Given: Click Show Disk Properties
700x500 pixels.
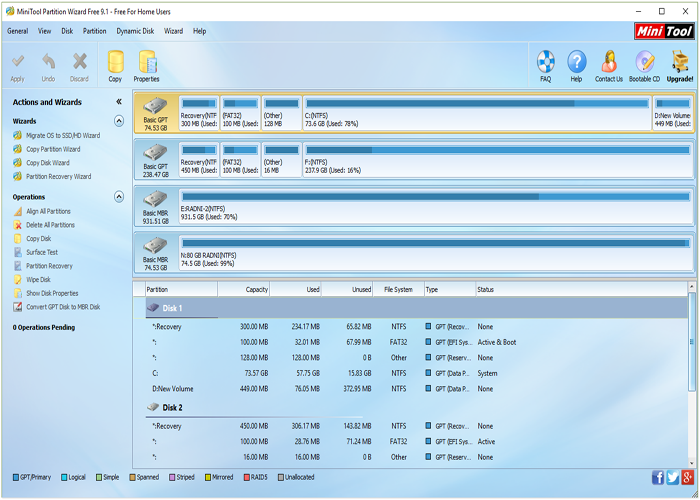Looking at the screenshot, I should point(52,293).
